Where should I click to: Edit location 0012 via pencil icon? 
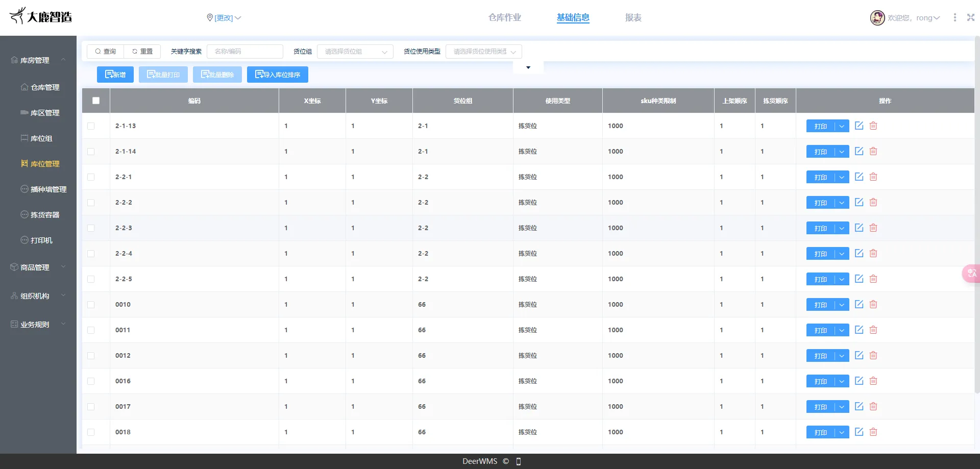859,355
